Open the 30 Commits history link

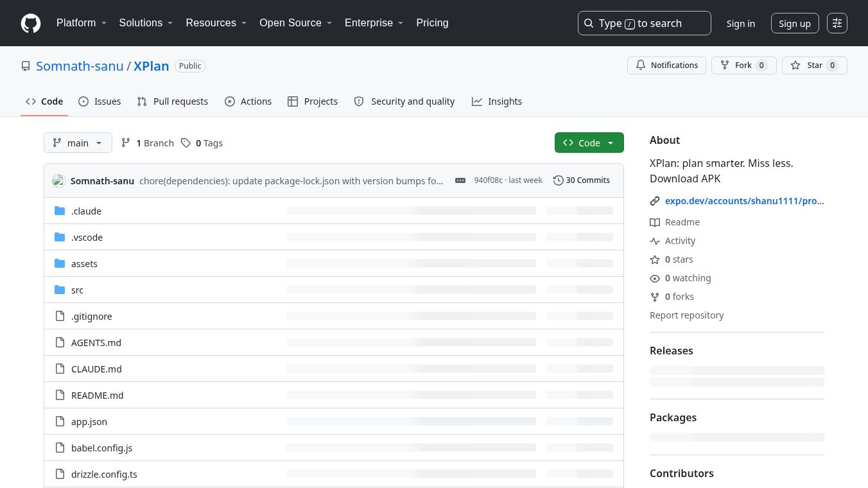(582, 180)
